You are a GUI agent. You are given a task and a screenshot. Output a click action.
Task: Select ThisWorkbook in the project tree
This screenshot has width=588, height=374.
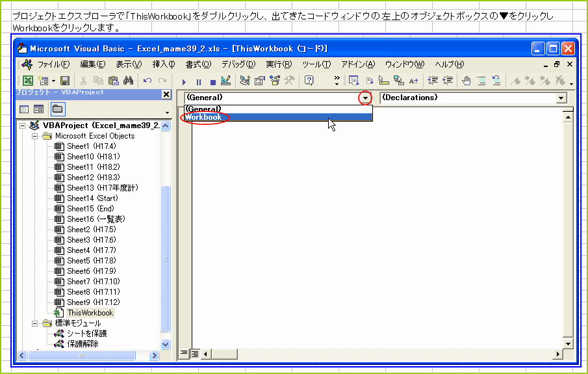coord(90,313)
